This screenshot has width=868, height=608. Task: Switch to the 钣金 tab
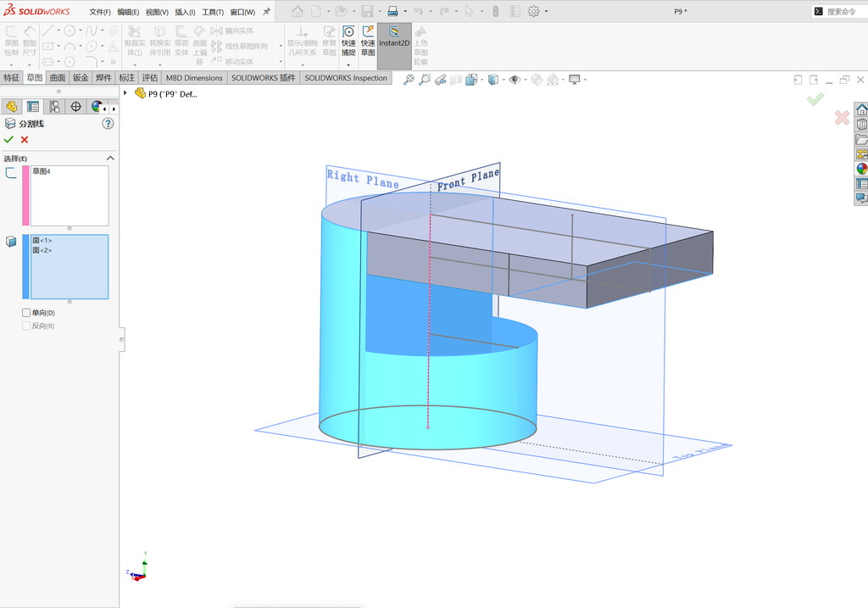click(x=81, y=77)
